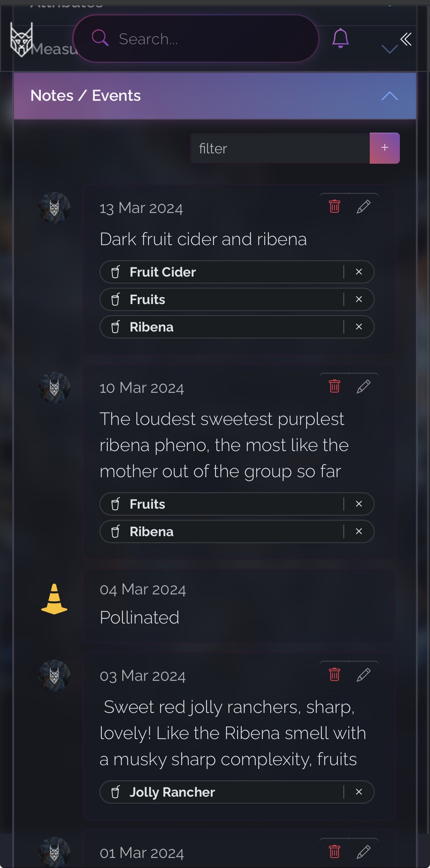Image resolution: width=430 pixels, height=868 pixels.
Task: Remove Ribena tag on 13 Mar note
Action: (359, 327)
